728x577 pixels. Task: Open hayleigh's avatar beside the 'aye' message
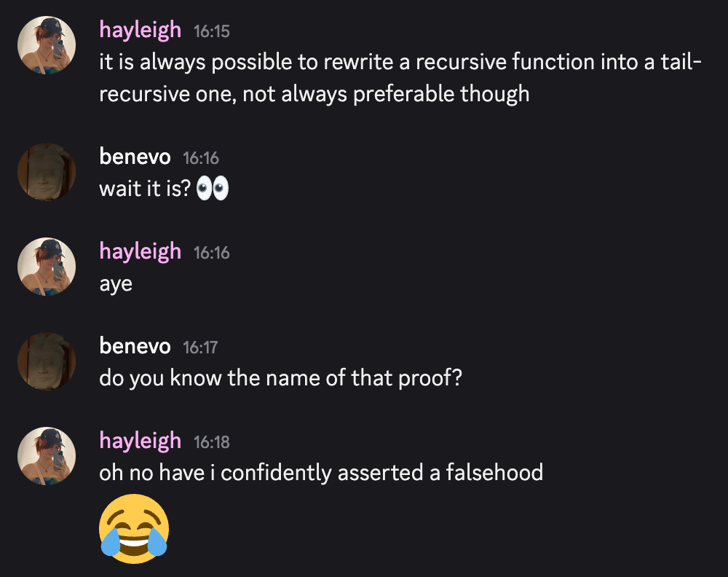[x=47, y=267]
